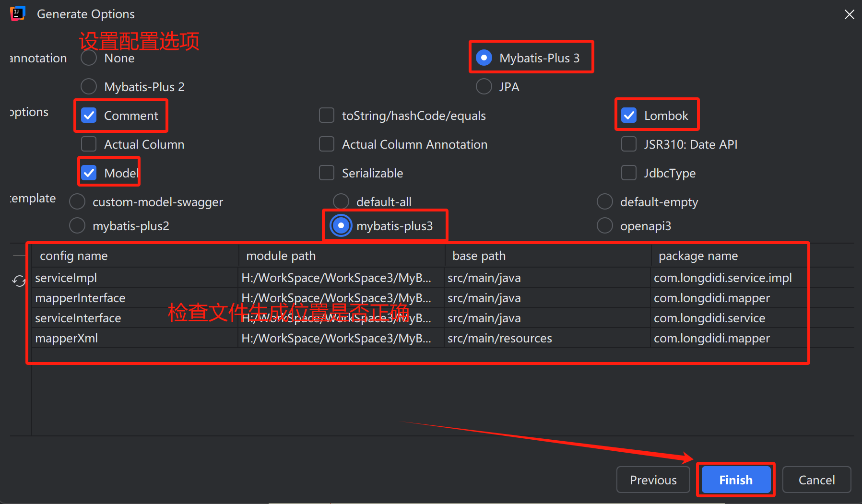The image size is (862, 504).
Task: Enable toString/hashCode/equals option
Action: click(x=327, y=116)
